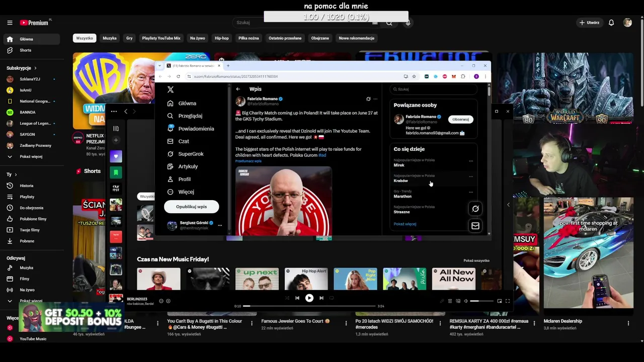The image size is (644, 362).
Task: Toggle repeat in the music player
Action: click(332, 298)
